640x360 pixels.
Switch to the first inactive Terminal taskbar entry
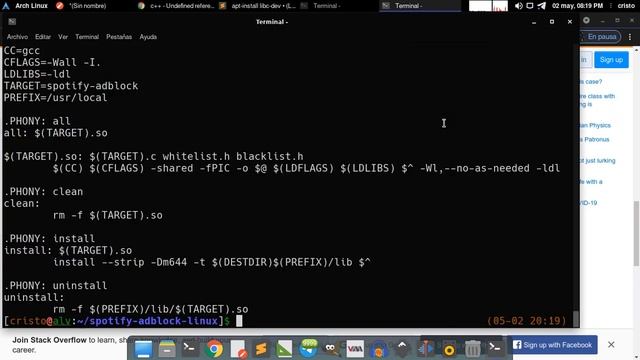coord(321,6)
